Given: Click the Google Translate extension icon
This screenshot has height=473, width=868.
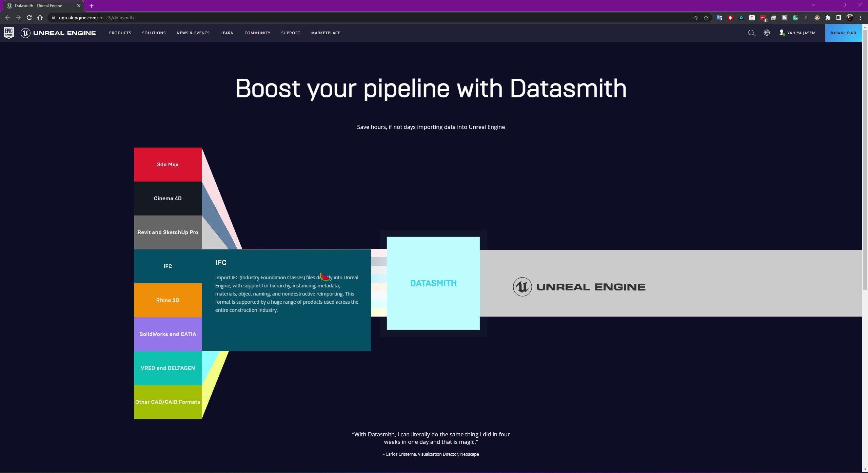Looking at the screenshot, I should click(719, 18).
